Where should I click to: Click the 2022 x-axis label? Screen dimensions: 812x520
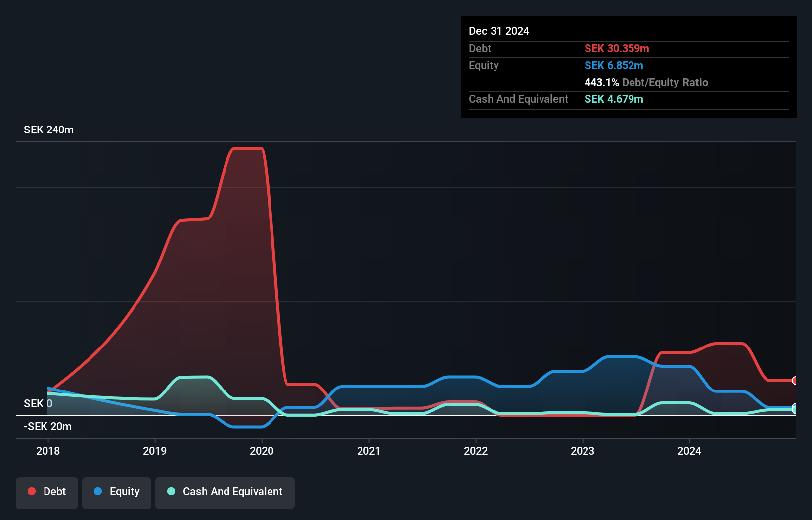[x=476, y=451]
